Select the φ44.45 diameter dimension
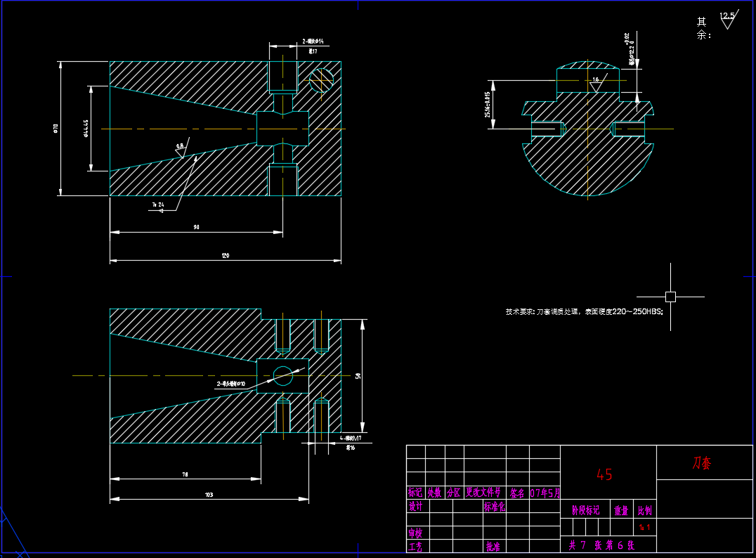This screenshot has height=558, width=756. (x=86, y=128)
